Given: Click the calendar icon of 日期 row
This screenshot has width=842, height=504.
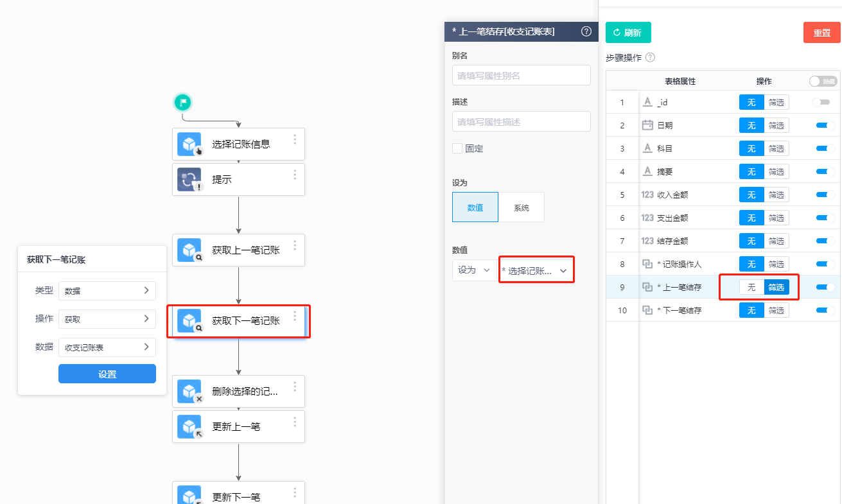Looking at the screenshot, I should pyautogui.click(x=647, y=125).
